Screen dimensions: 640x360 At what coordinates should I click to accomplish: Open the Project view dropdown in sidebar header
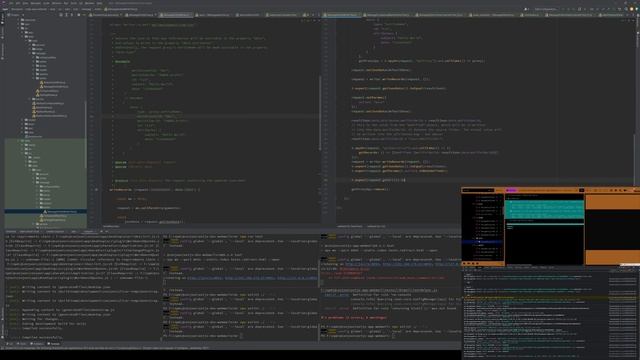click(x=15, y=15)
